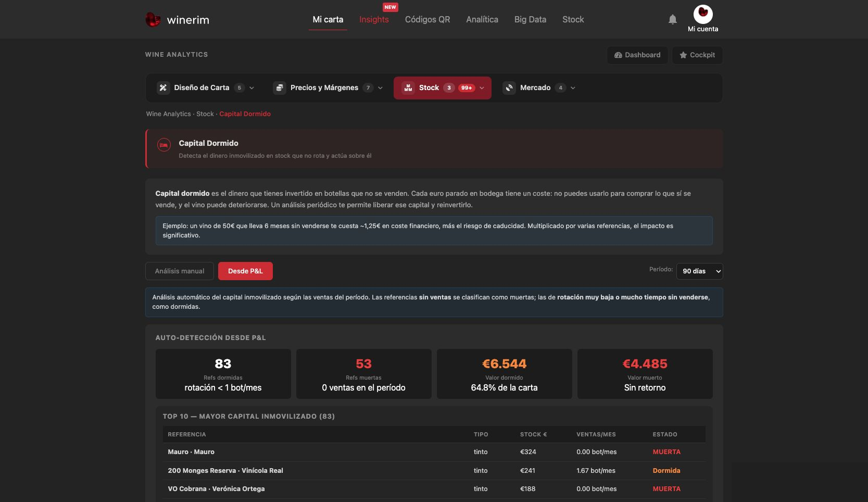Viewport: 868px width, 502px height.
Task: Open the Mi carta tab
Action: point(328,20)
